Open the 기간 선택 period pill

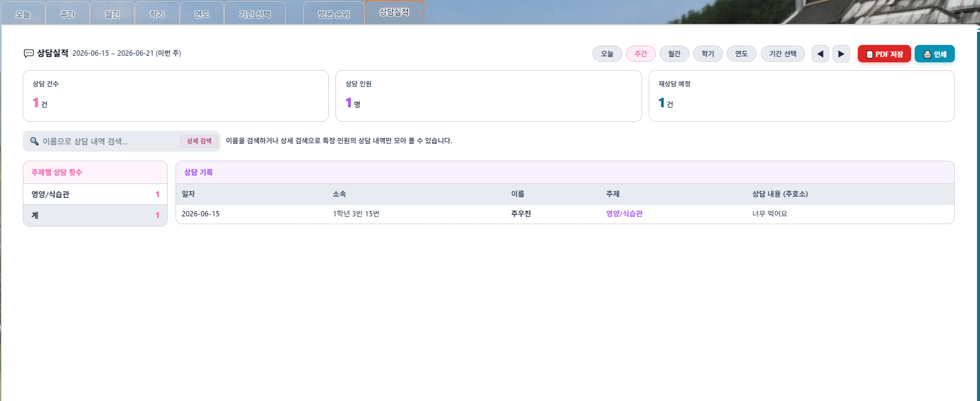click(x=783, y=54)
